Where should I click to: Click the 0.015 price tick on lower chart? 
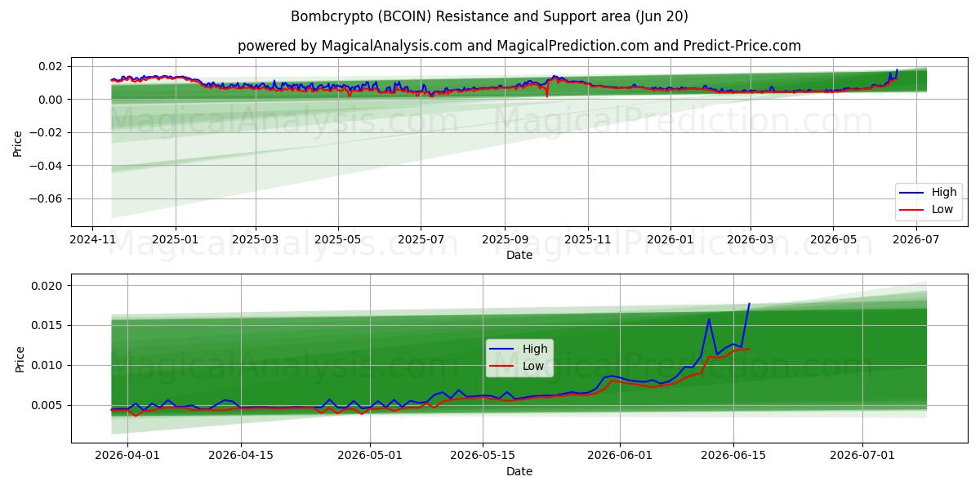click(x=48, y=326)
